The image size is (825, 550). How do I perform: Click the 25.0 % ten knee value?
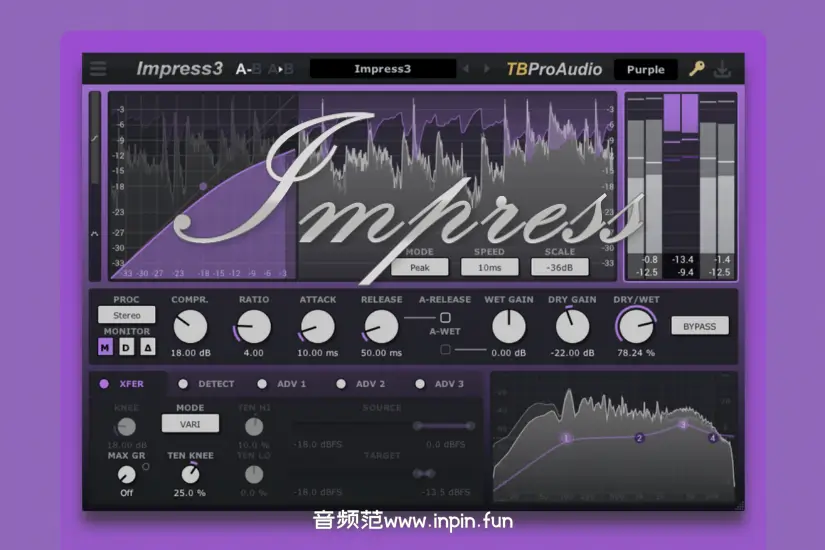[x=189, y=493]
